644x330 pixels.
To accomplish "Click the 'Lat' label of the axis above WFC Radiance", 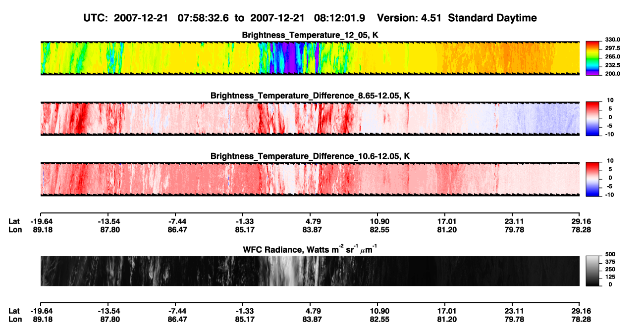I will point(14,221).
